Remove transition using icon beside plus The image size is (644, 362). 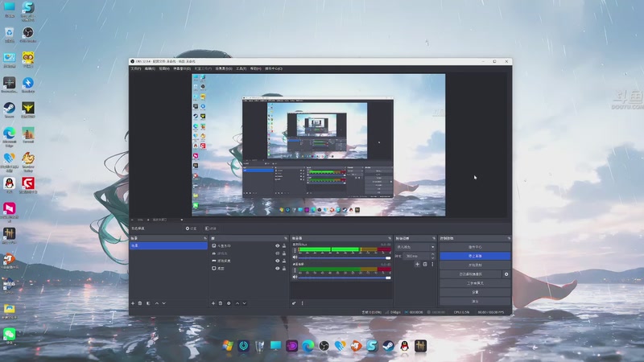[x=425, y=265]
